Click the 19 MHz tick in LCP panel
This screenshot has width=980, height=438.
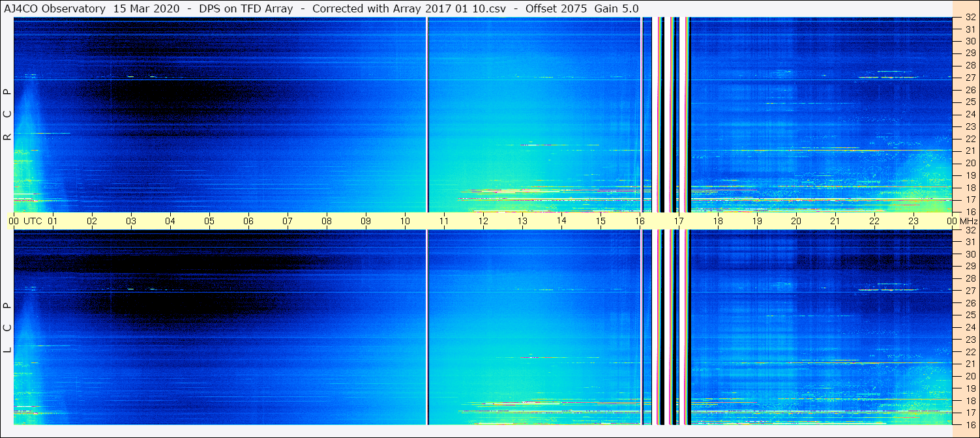click(970, 388)
